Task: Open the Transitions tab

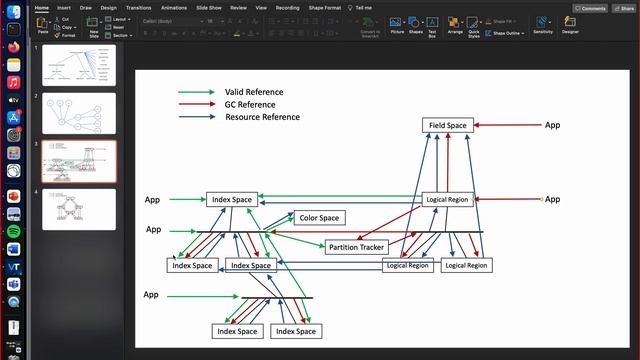Action: 138,8
